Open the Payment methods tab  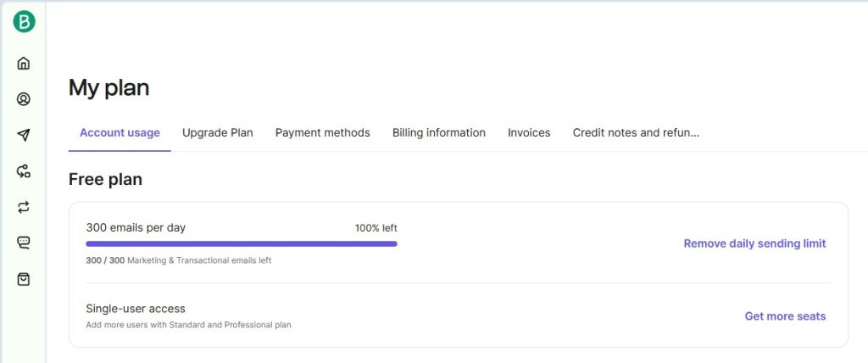(322, 133)
